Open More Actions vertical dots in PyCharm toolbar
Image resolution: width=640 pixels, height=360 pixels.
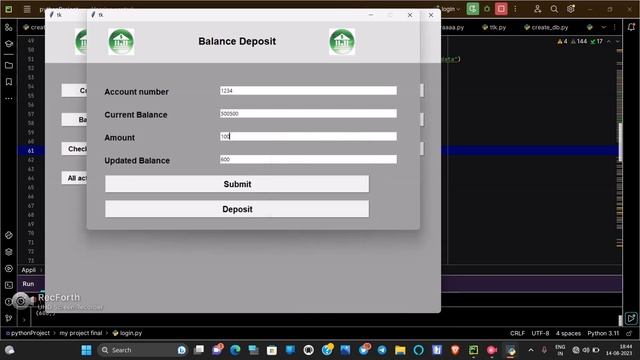(515, 9)
